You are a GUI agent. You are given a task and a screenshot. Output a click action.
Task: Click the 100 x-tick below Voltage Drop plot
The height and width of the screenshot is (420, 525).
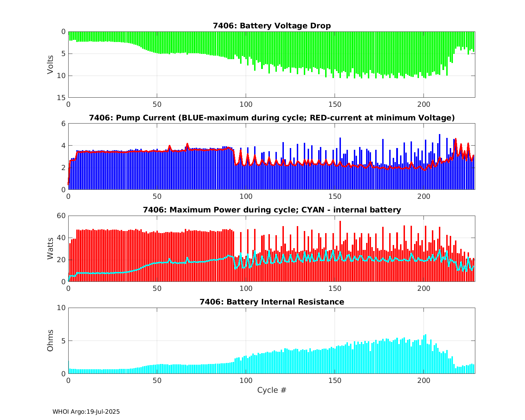[246, 104]
